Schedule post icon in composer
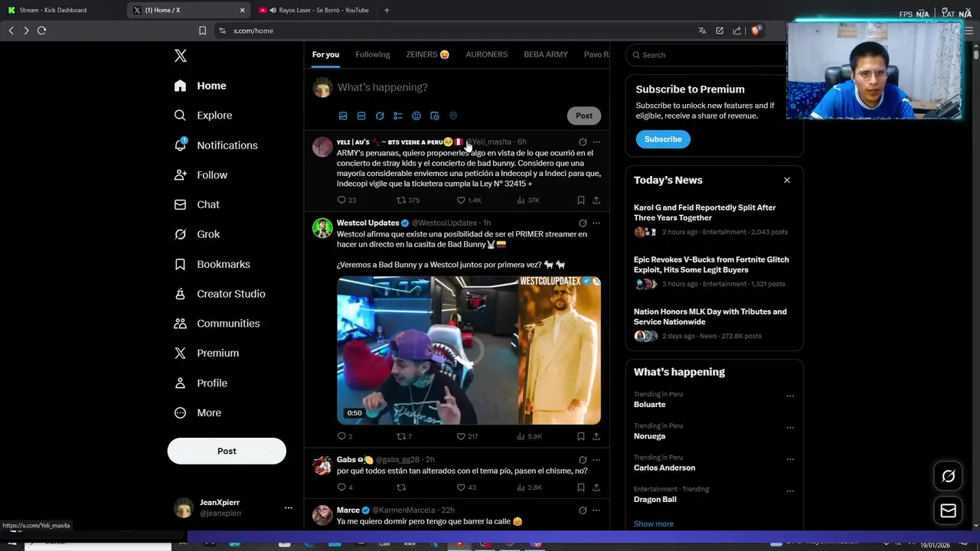 (x=435, y=116)
